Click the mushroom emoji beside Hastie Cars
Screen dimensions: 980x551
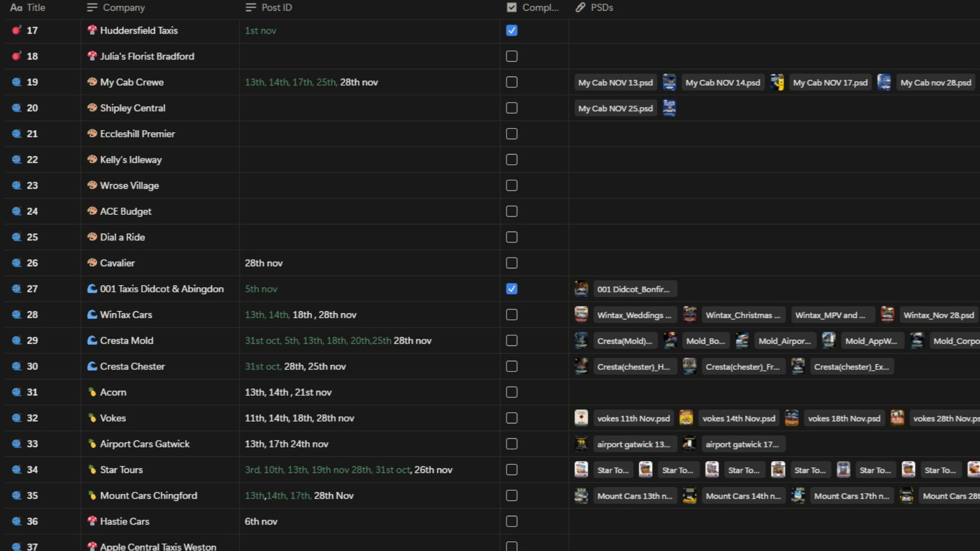[93, 521]
